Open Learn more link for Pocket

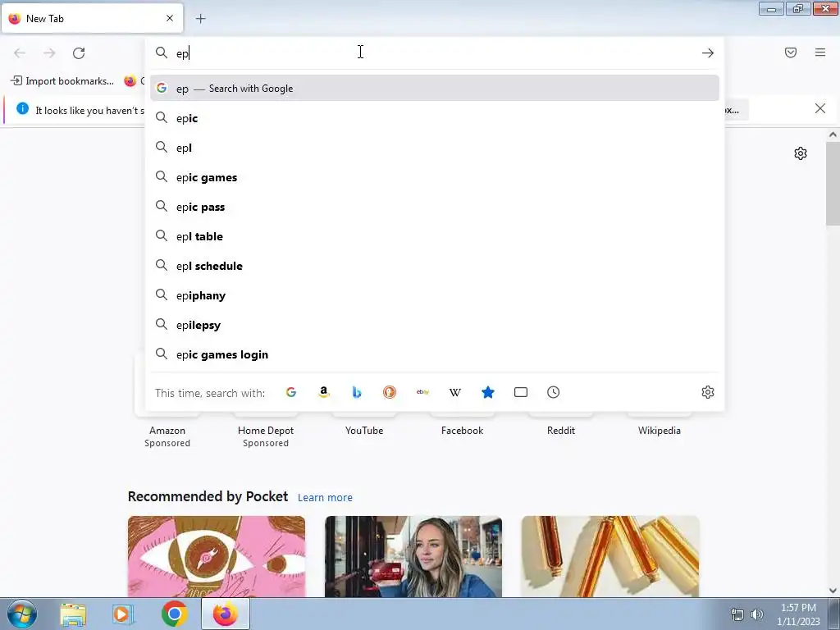pos(325,498)
